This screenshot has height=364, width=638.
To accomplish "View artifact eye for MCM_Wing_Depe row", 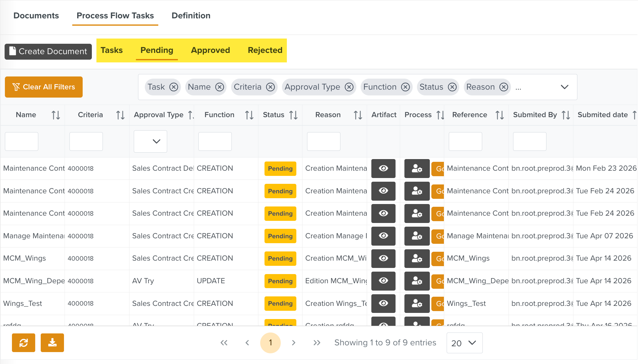I will (x=383, y=281).
